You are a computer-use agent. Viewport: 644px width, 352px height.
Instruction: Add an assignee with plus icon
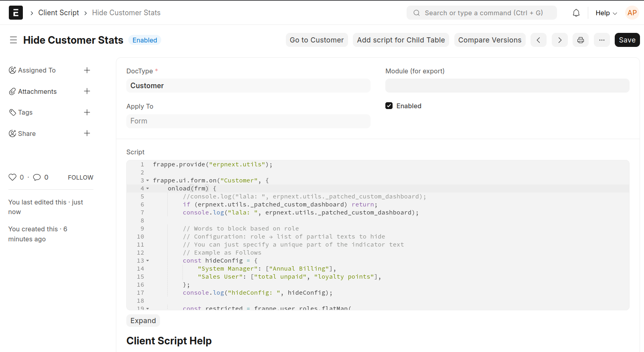pyautogui.click(x=87, y=70)
